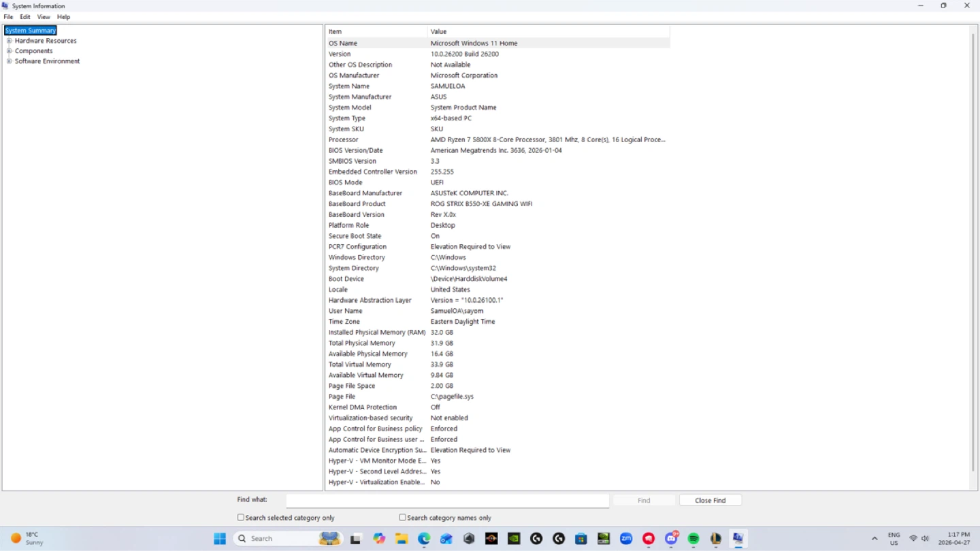Image resolution: width=980 pixels, height=551 pixels.
Task: Open the weather widget showing 18°C Sunny
Action: (x=27, y=539)
